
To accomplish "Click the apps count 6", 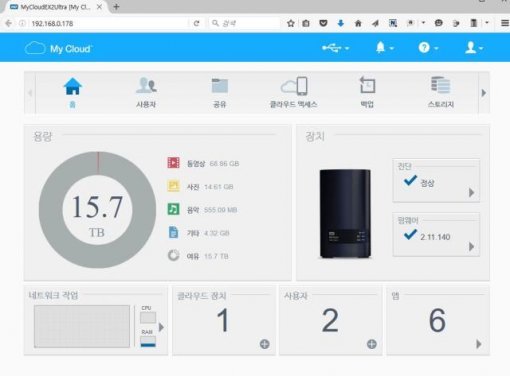I will (437, 320).
